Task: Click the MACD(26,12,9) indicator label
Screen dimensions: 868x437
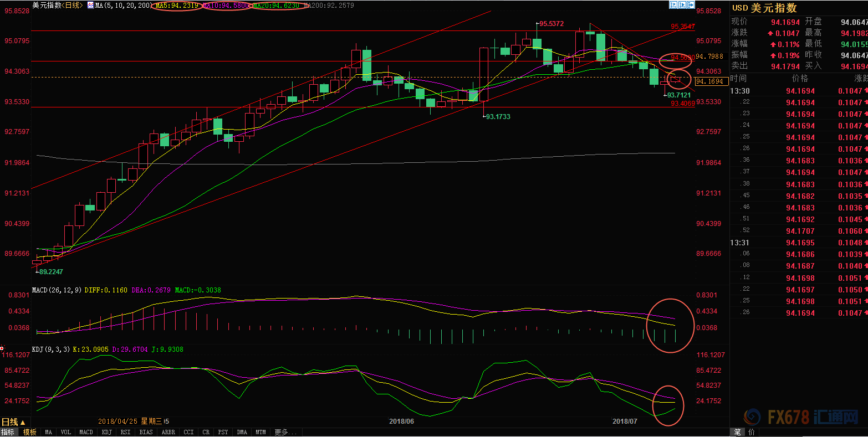Action: click(x=57, y=290)
